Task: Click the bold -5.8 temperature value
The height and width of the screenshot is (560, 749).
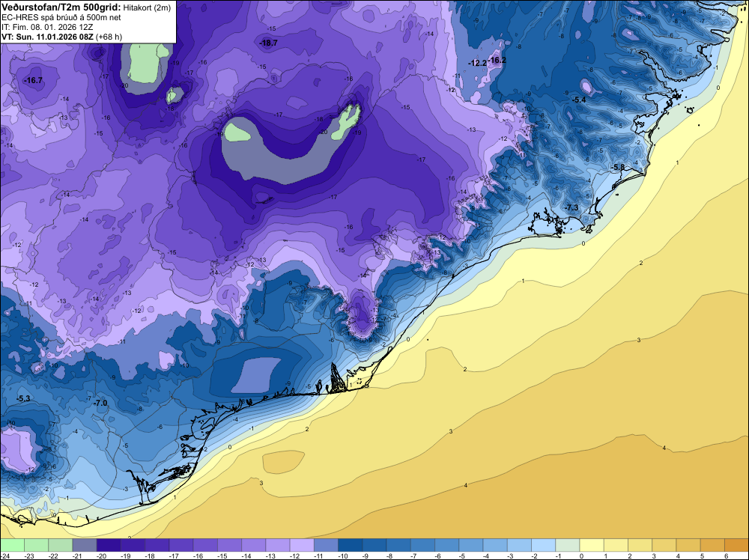Action: (618, 167)
